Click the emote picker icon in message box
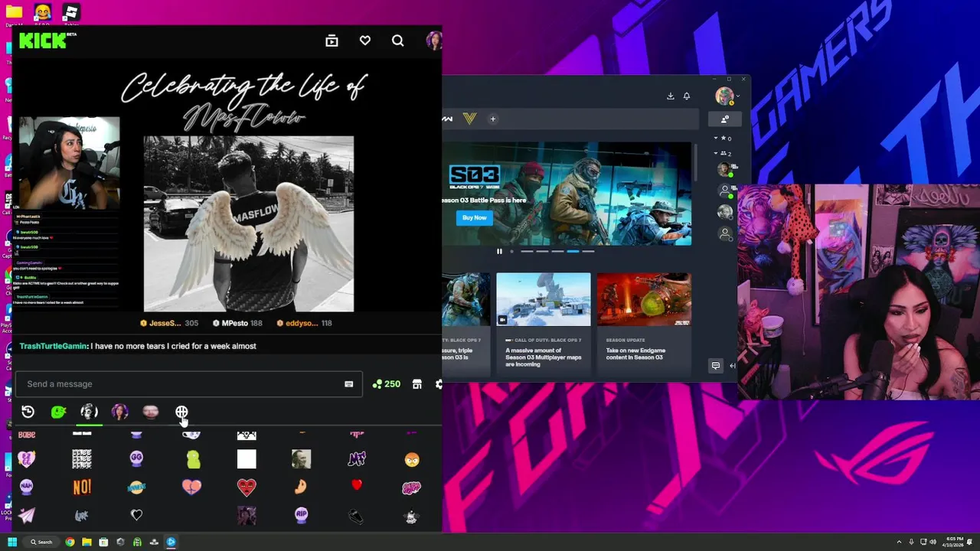 pos(349,384)
